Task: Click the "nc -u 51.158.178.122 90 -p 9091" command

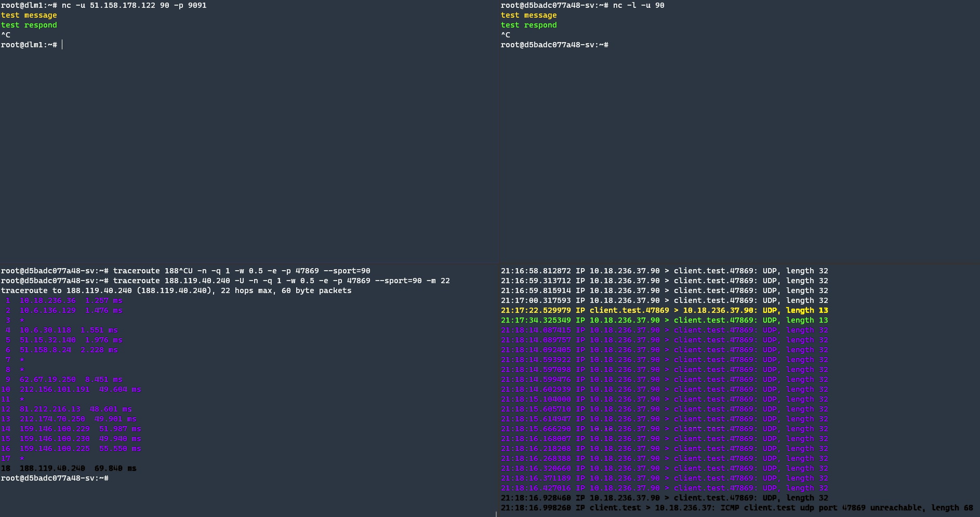Action: click(x=134, y=5)
